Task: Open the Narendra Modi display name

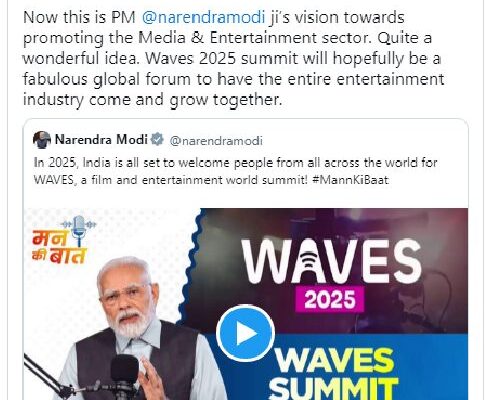Action: coord(101,139)
